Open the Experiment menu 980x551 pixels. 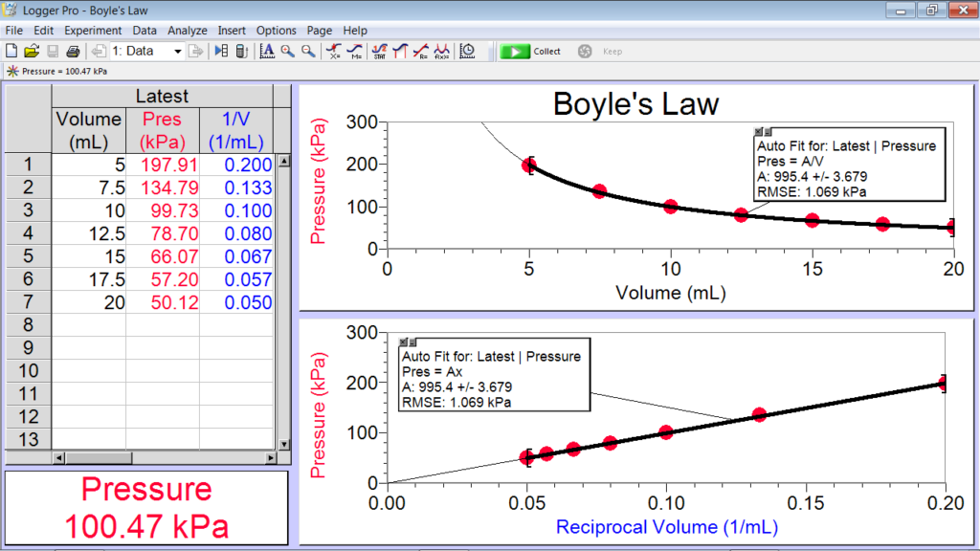coord(93,31)
